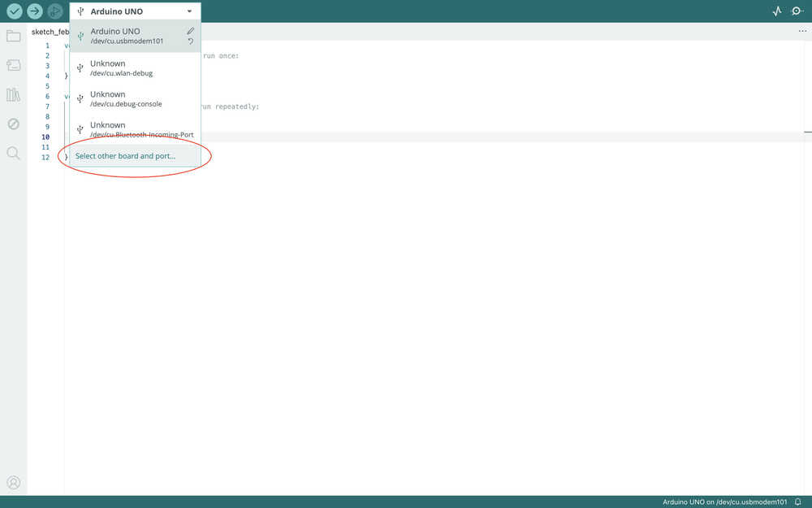Click the notifications bell in the status bar
This screenshot has width=812, height=508.
click(x=798, y=501)
